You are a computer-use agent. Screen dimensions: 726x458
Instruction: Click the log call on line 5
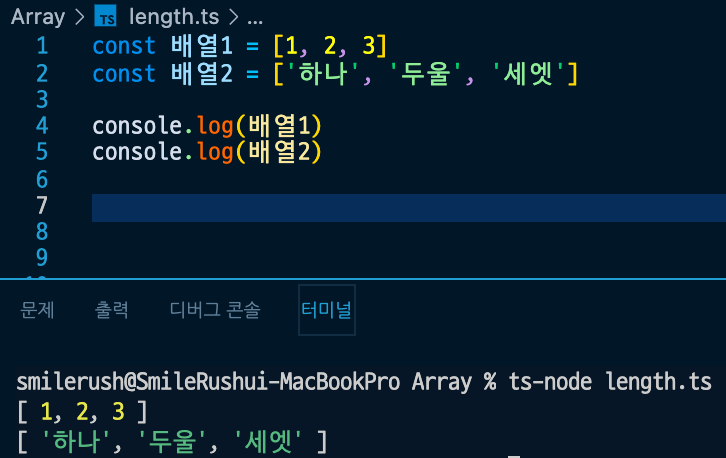[x=215, y=153]
